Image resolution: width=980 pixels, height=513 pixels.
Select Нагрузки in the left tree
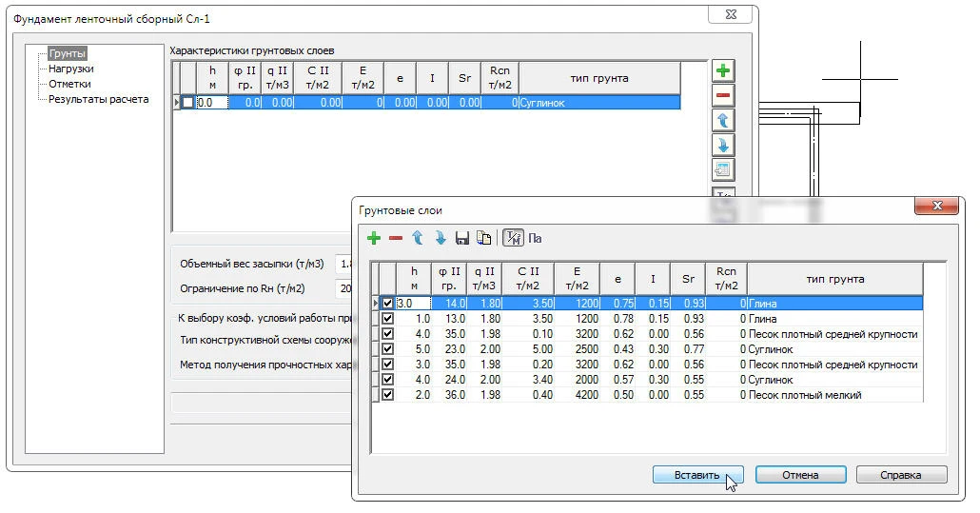(71, 69)
